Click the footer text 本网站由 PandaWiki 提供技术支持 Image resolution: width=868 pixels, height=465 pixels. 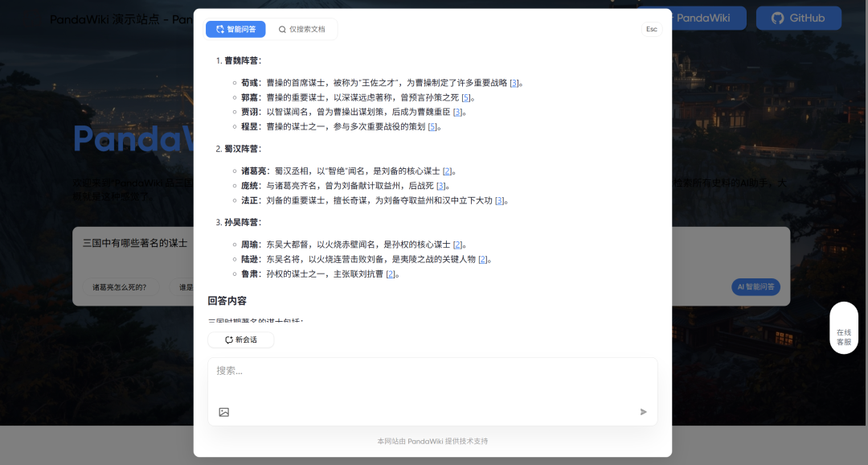[x=432, y=441]
